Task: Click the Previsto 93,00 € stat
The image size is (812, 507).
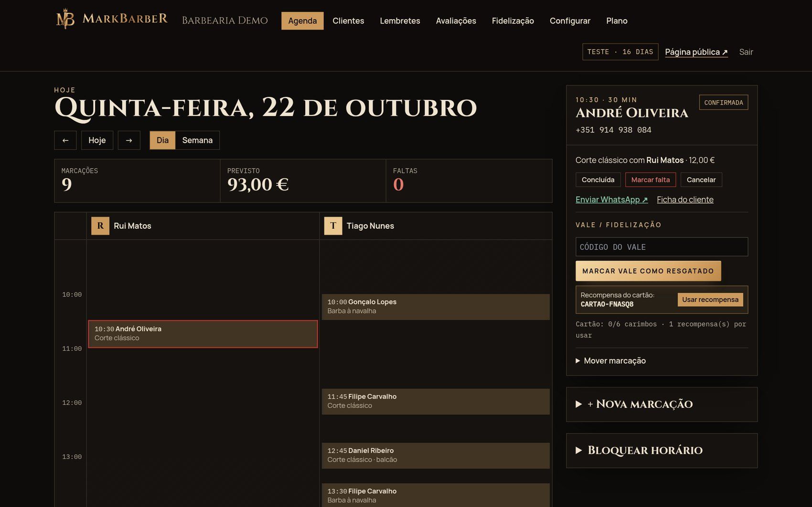Action: [x=303, y=180]
